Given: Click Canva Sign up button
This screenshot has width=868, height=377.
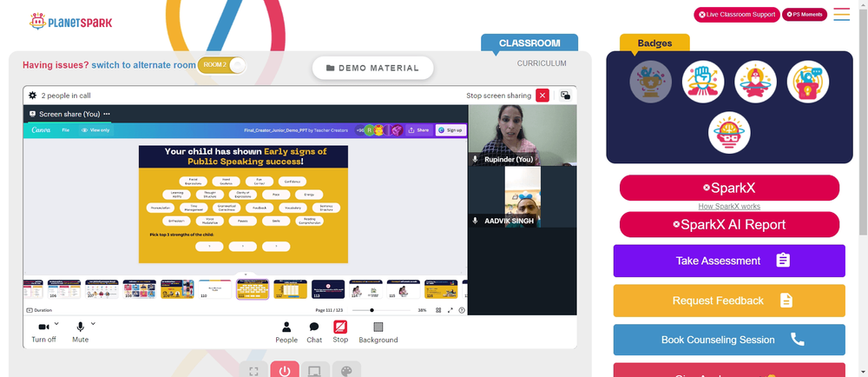Looking at the screenshot, I should coord(450,130).
